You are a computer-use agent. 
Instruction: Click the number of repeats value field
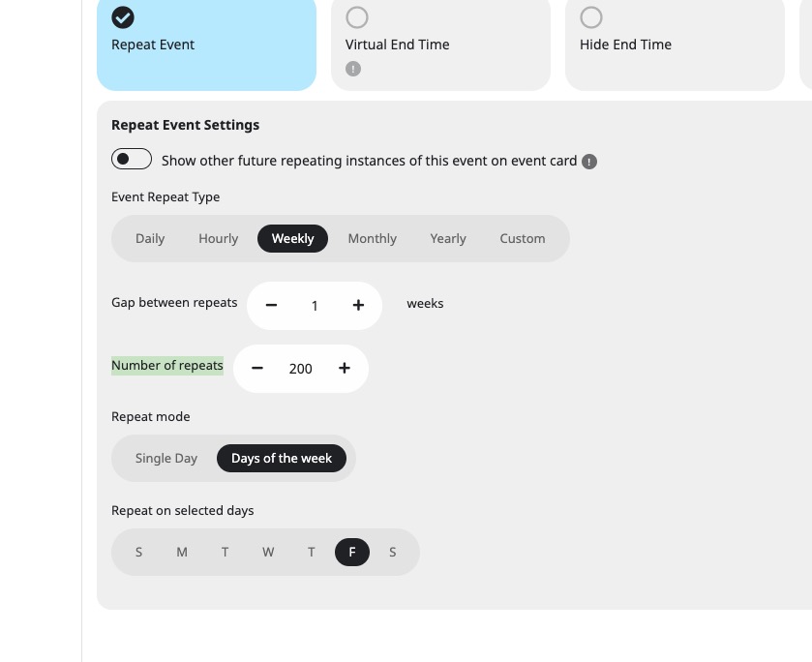[x=300, y=369]
